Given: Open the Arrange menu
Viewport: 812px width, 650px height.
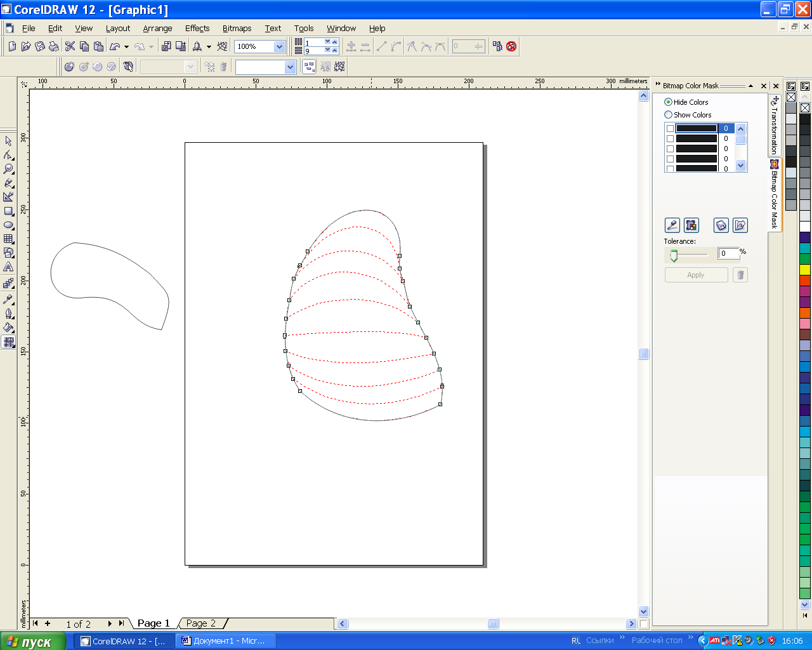Looking at the screenshot, I should coord(157,28).
